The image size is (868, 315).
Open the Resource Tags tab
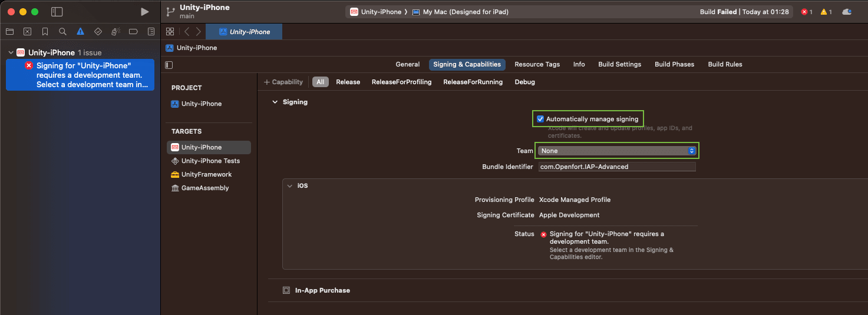pos(537,64)
